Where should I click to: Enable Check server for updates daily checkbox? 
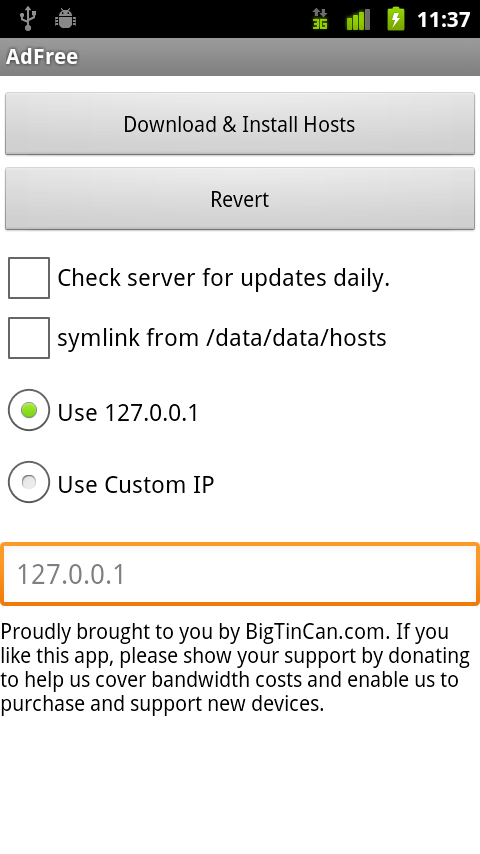[x=29, y=278]
